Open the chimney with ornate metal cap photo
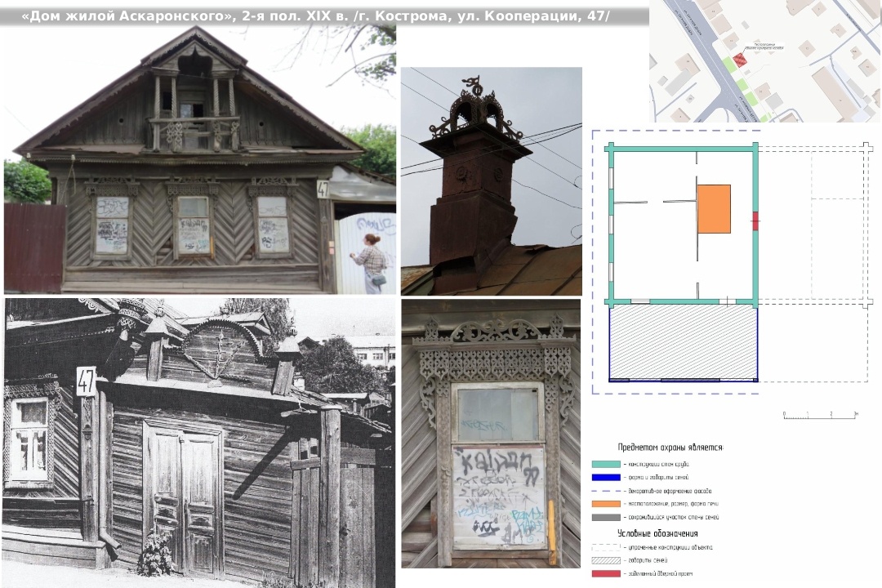This screenshot has height=588, width=882. 491,181
